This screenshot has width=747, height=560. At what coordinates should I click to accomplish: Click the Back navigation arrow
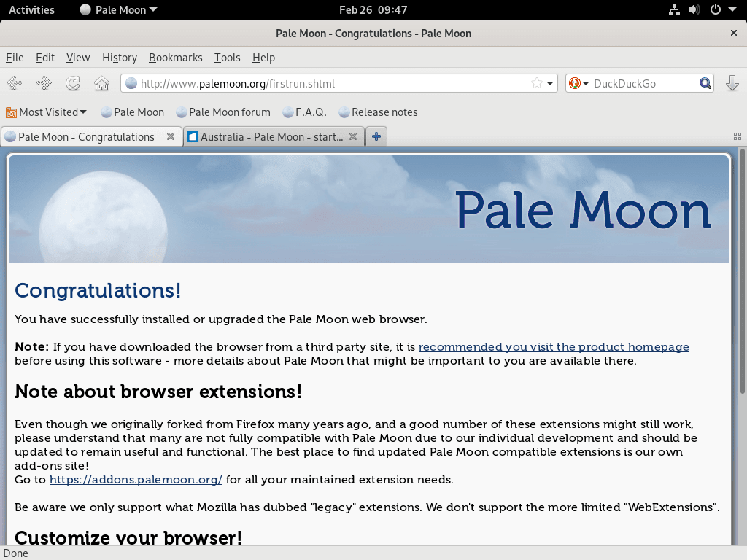15,83
